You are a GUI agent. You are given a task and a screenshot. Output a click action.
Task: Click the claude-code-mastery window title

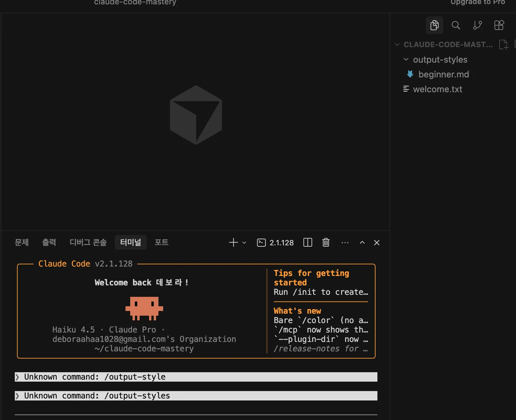(x=135, y=2)
